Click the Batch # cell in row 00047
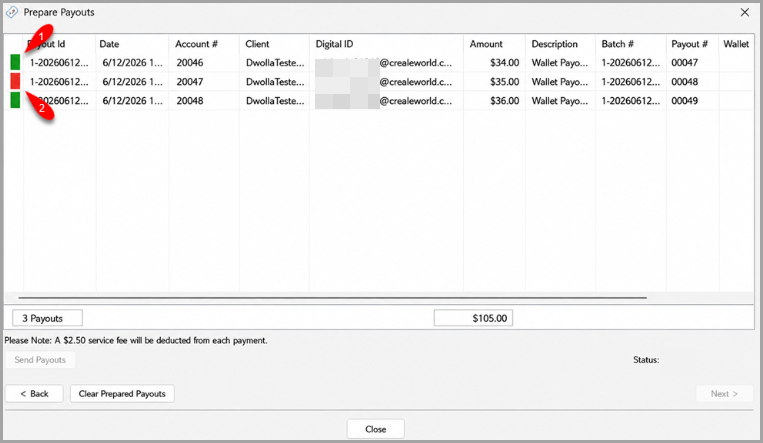 pos(631,62)
